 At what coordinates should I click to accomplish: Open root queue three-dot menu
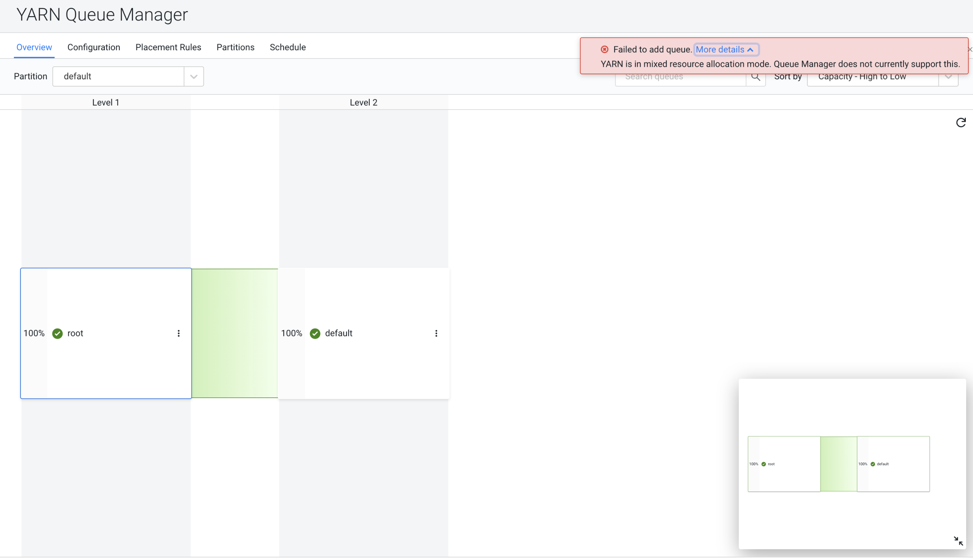pyautogui.click(x=179, y=333)
